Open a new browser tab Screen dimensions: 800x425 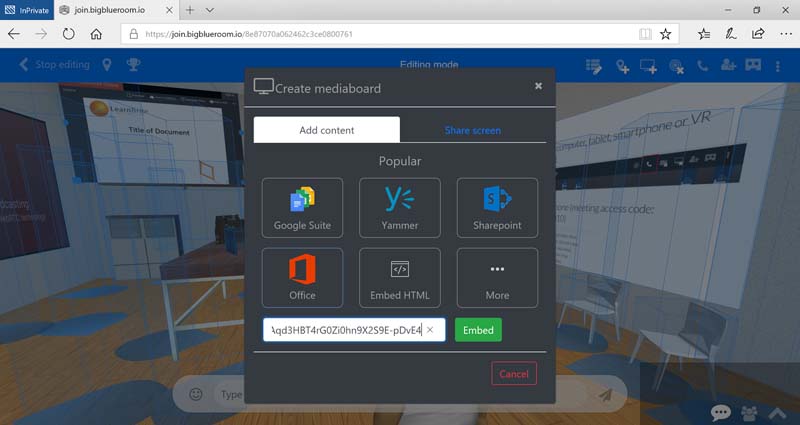(190, 10)
